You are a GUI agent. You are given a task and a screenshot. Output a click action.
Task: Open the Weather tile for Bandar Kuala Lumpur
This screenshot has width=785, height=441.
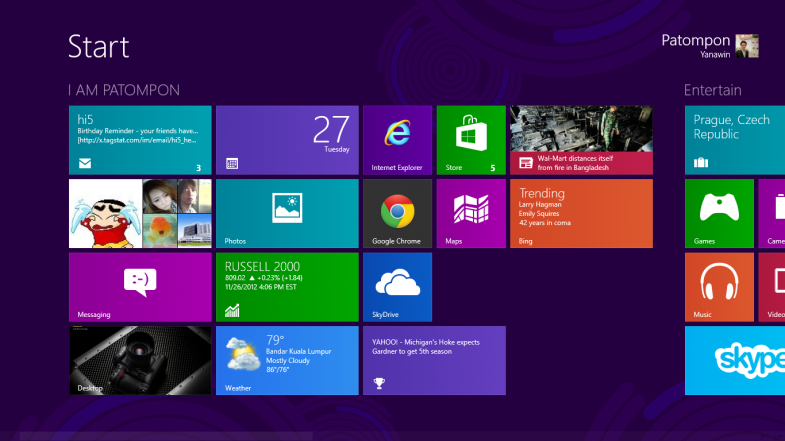[287, 360]
